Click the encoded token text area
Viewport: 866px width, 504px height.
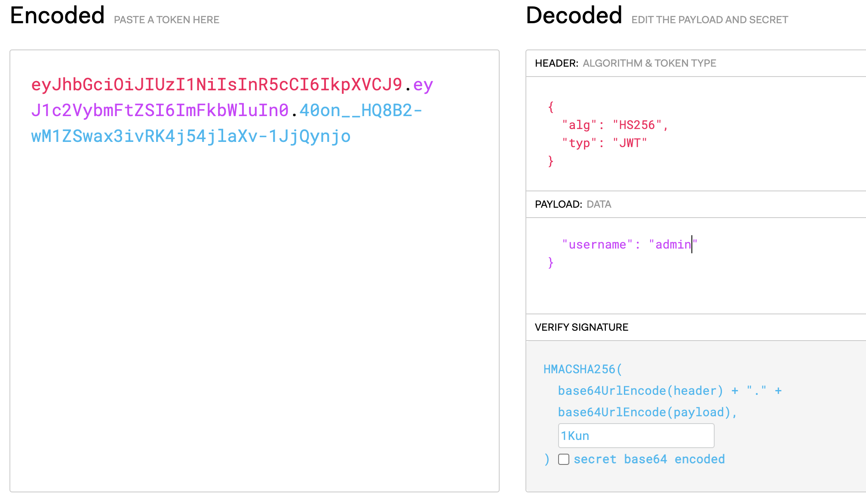(x=255, y=271)
